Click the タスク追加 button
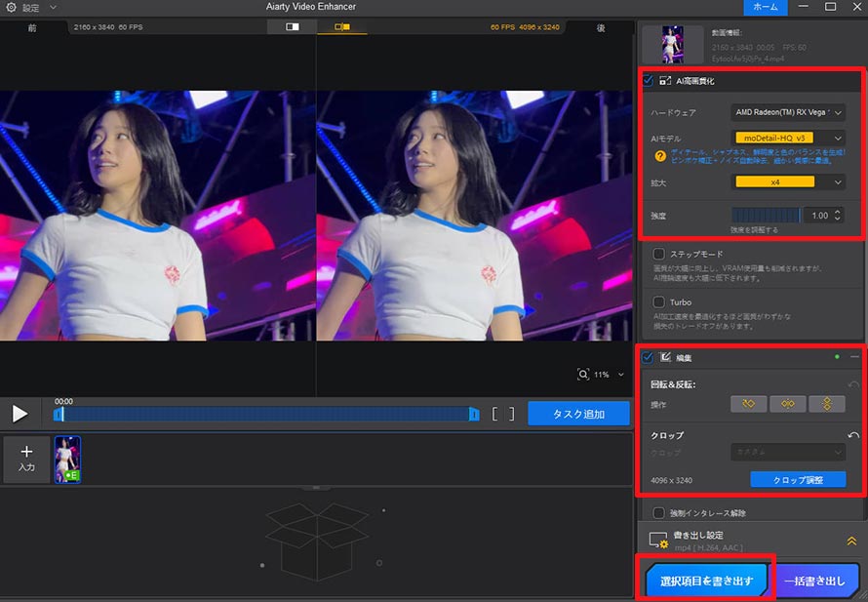This screenshot has height=602, width=868. pos(578,414)
